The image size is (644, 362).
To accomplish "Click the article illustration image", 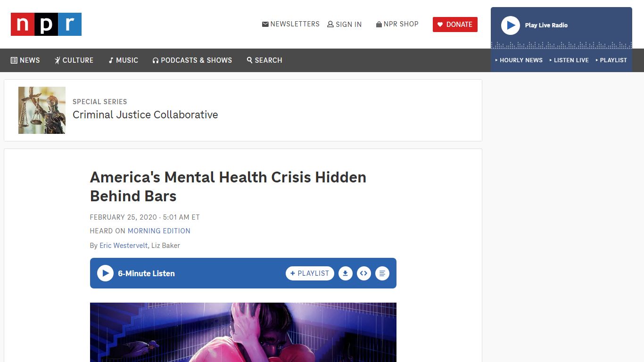I will pyautogui.click(x=243, y=332).
